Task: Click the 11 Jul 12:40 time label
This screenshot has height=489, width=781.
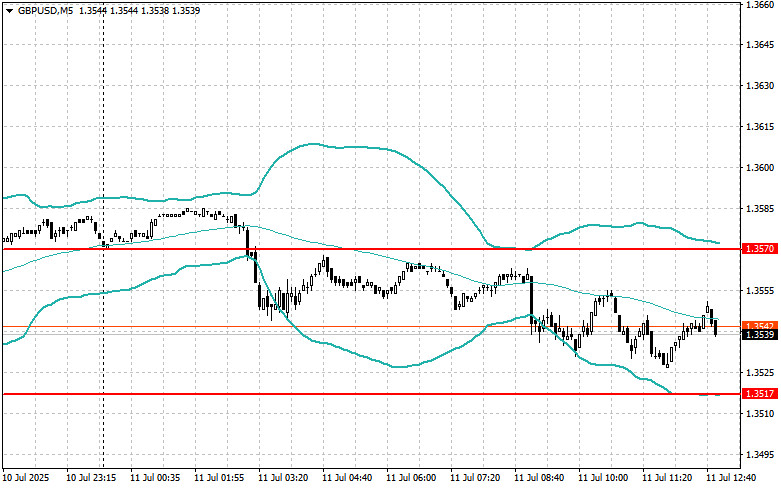Action: point(731,478)
